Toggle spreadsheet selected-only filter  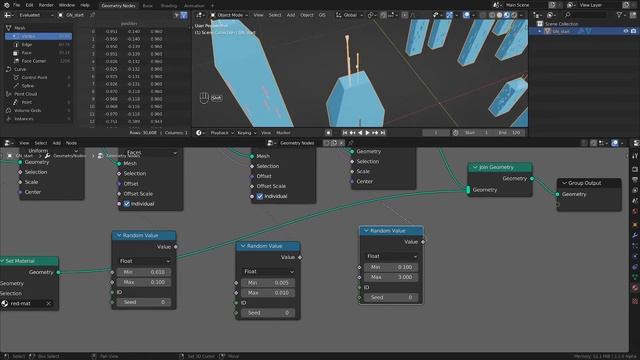(176, 15)
